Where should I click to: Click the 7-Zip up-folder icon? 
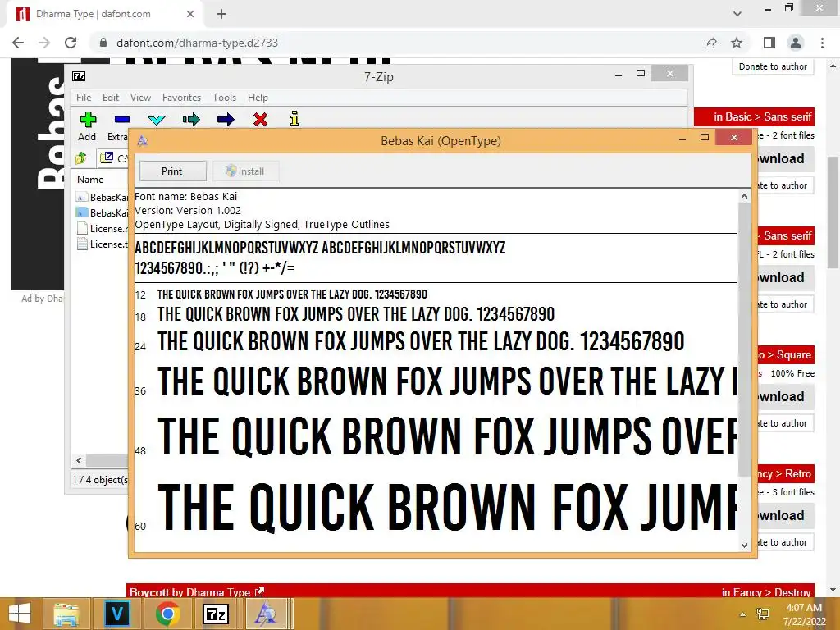(81, 157)
